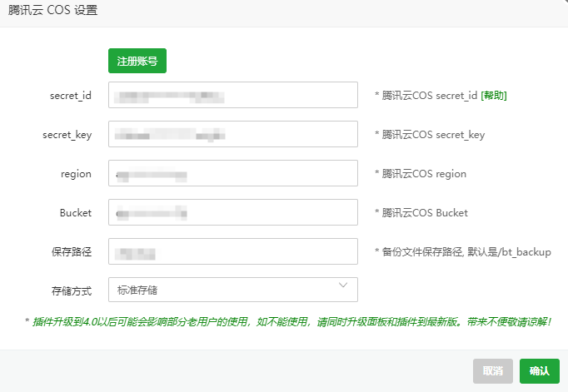The width and height of the screenshot is (568, 392).
Task: Click the 腾讯云 COS 设置 dialog title
Action: [x=53, y=11]
